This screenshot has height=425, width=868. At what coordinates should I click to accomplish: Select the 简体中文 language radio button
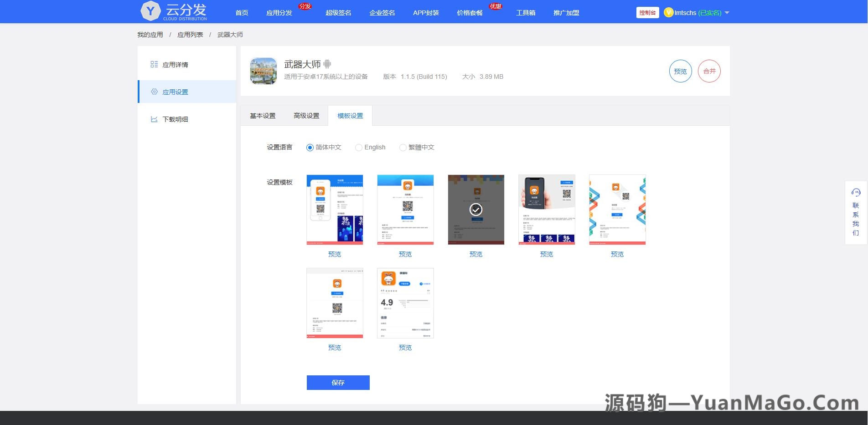310,148
